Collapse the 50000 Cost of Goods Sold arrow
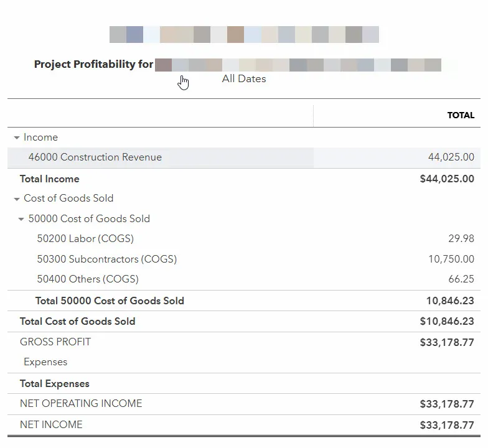The image size is (488, 448). point(22,219)
